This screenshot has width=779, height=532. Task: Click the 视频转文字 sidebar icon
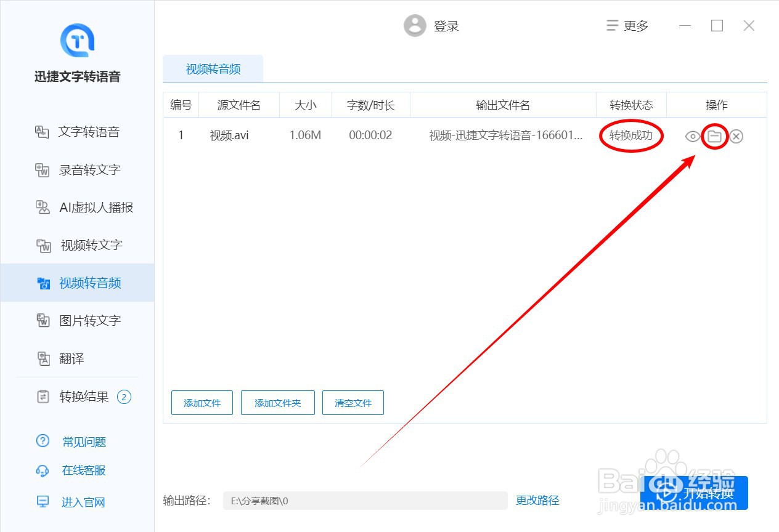tap(43, 246)
